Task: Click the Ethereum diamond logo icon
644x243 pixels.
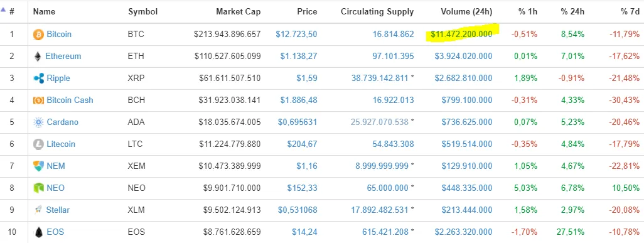Action: pyautogui.click(x=38, y=57)
